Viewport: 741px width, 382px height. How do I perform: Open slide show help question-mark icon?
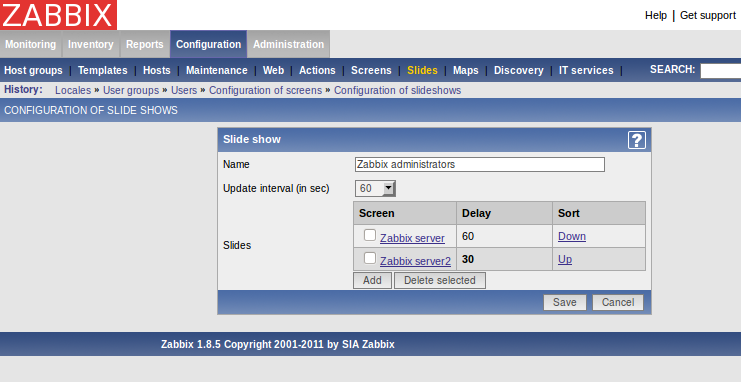click(x=637, y=140)
